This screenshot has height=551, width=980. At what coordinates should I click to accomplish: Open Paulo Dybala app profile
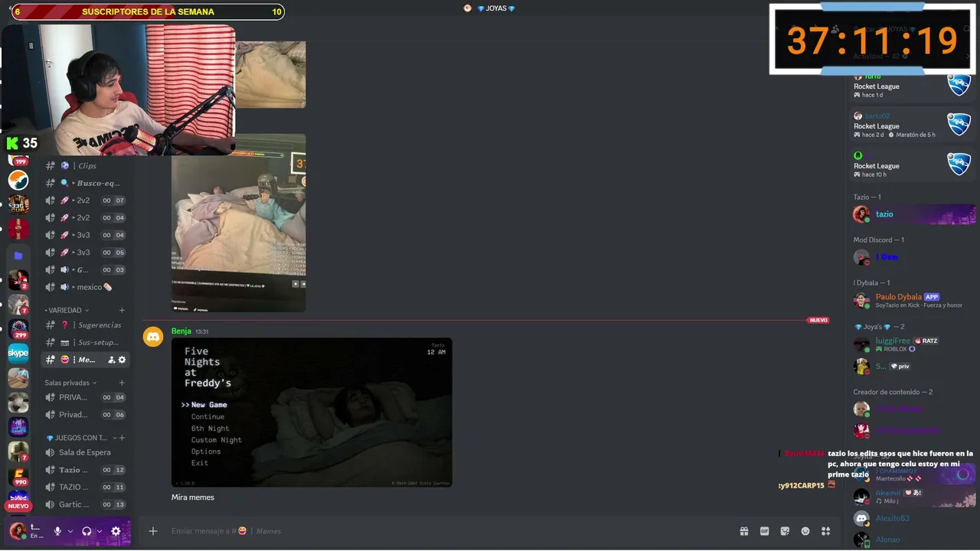tap(913, 300)
